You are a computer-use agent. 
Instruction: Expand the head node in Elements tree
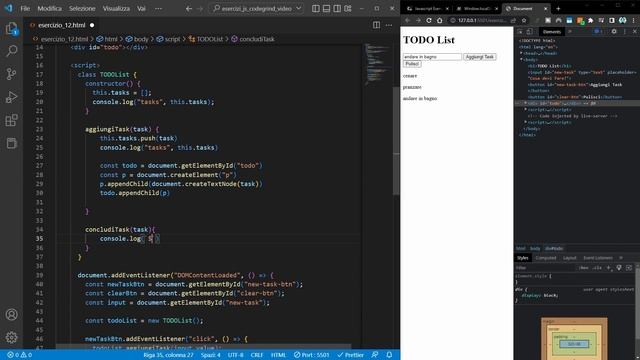[x=521, y=53]
